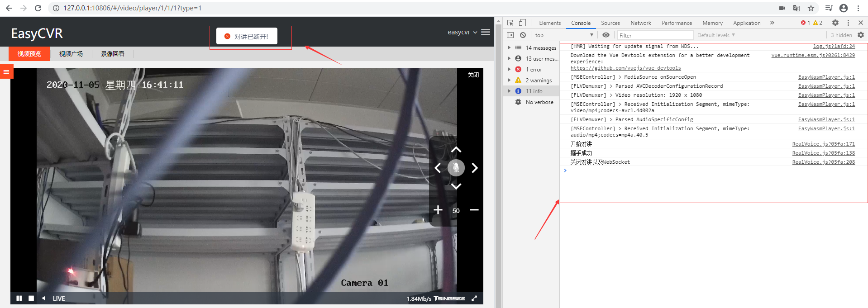Open the Elements panel tab
This screenshot has height=308, width=868.
pyautogui.click(x=550, y=23)
